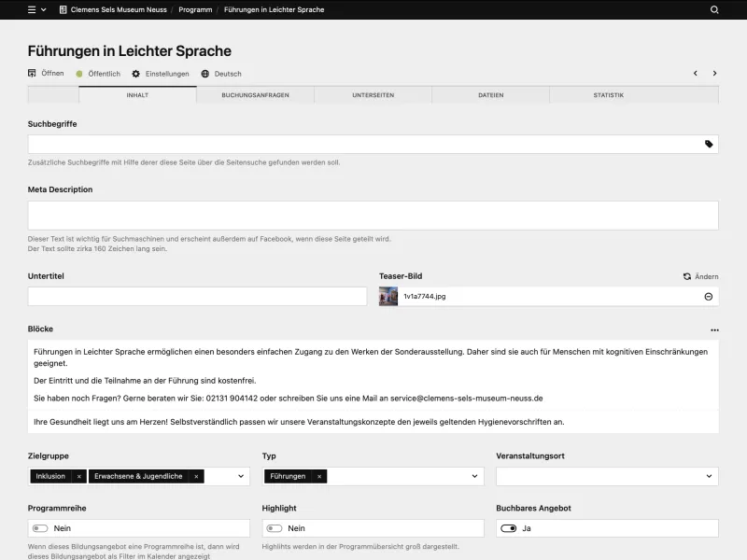The image size is (747, 560).
Task: Disable the Buchbares Angebot toggle
Action: tap(509, 528)
